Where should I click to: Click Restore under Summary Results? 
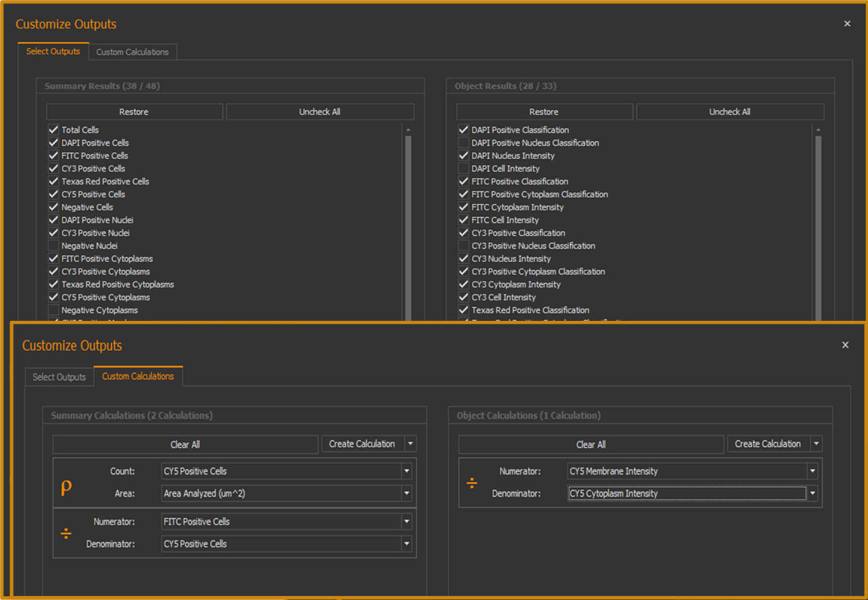click(x=134, y=112)
